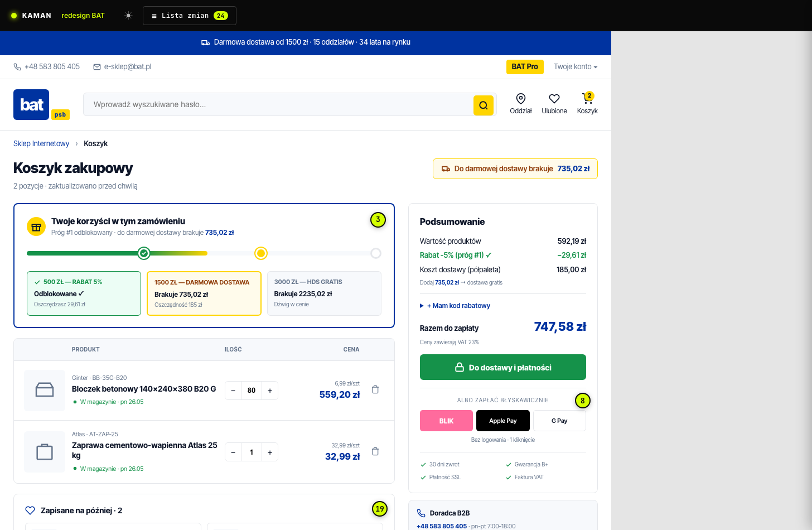Click the KAMAN logo dot

point(14,16)
